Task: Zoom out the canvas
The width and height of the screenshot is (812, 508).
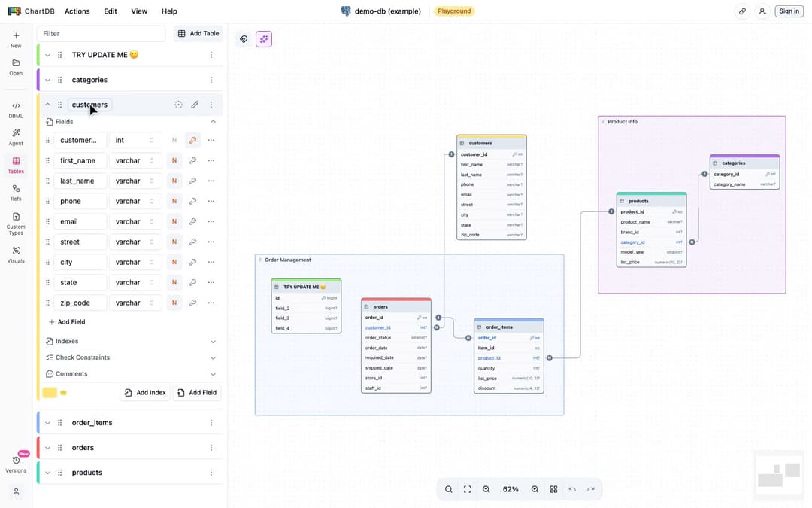Action: 486,489
